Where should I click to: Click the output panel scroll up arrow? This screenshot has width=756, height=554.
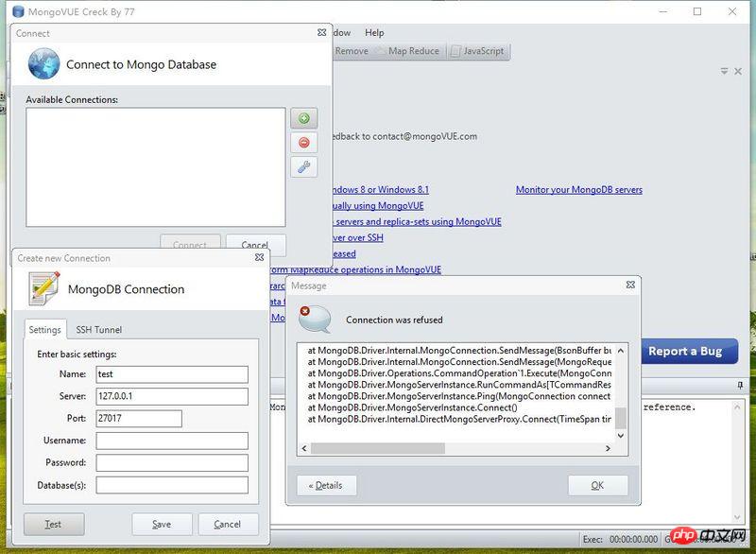pos(737,407)
